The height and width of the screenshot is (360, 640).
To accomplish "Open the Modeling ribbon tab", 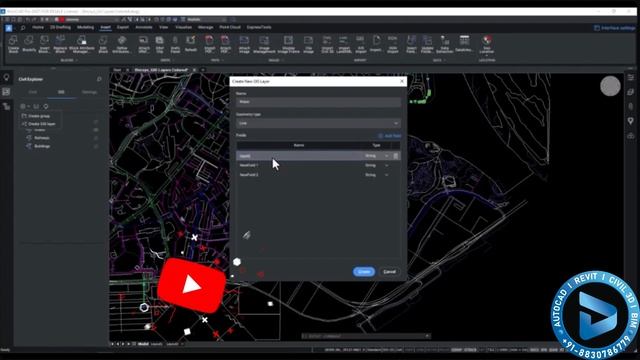I will (x=85, y=27).
